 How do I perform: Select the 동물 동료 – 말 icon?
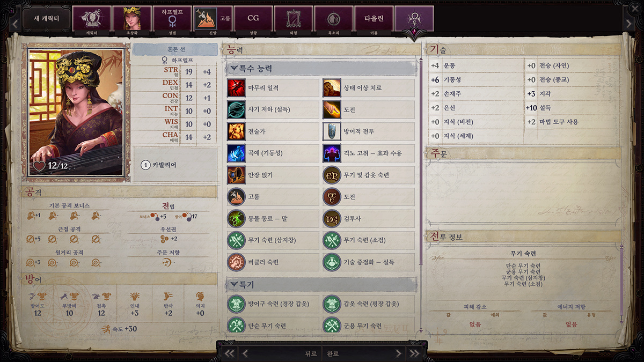(236, 218)
